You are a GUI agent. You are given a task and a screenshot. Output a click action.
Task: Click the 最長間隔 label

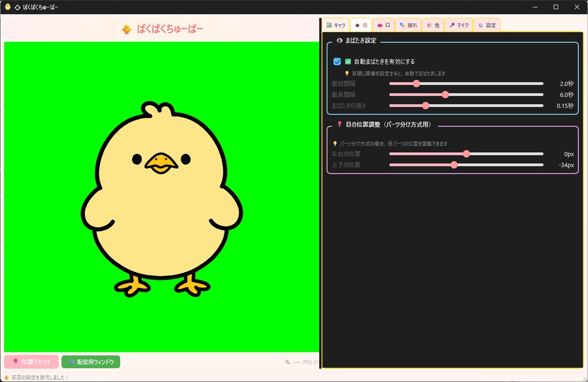coord(343,95)
